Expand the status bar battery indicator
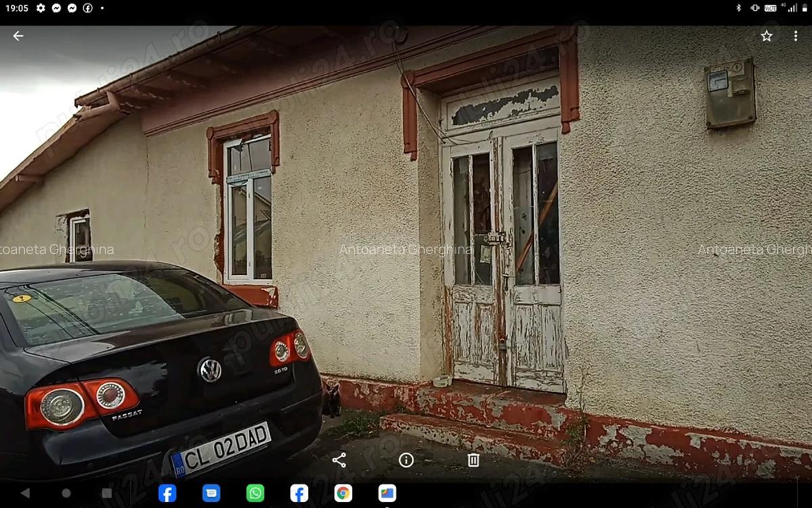Screen dimensions: 812x508 point(803,9)
